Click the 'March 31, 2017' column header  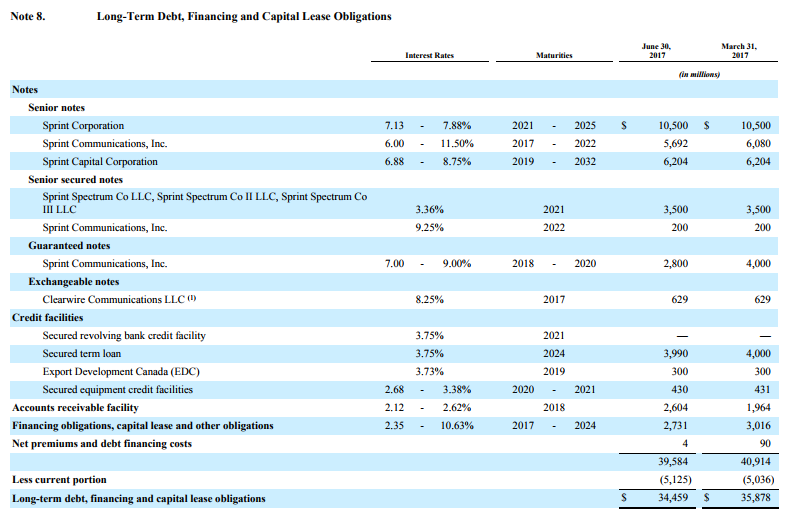(739, 51)
